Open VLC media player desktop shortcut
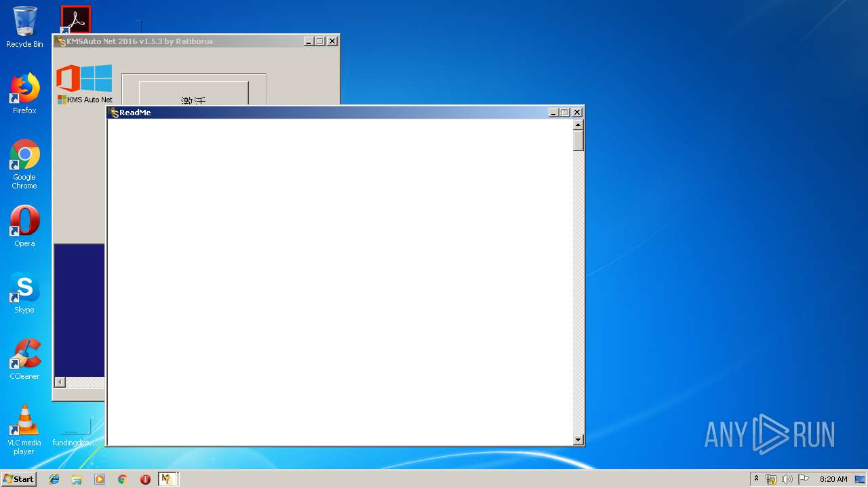 (x=24, y=430)
